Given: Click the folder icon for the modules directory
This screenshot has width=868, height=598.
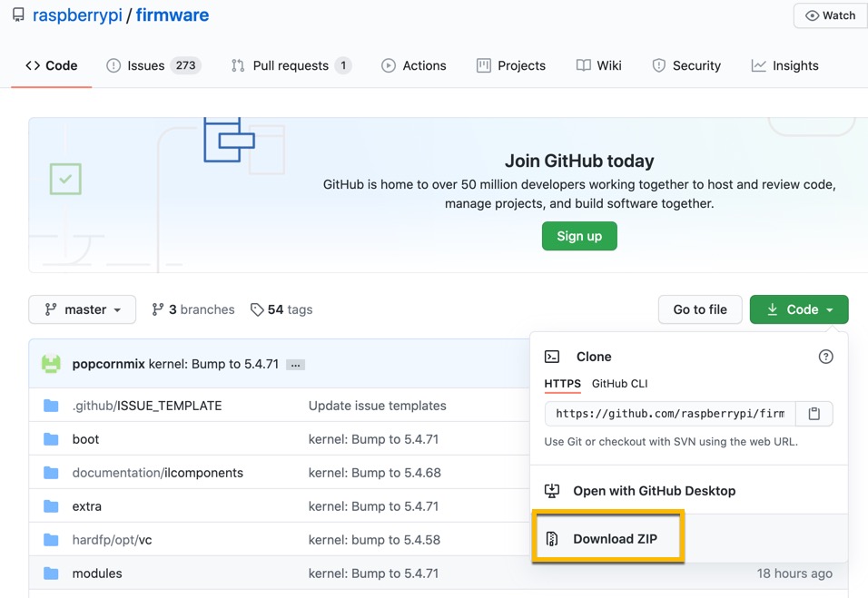Looking at the screenshot, I should click(51, 573).
